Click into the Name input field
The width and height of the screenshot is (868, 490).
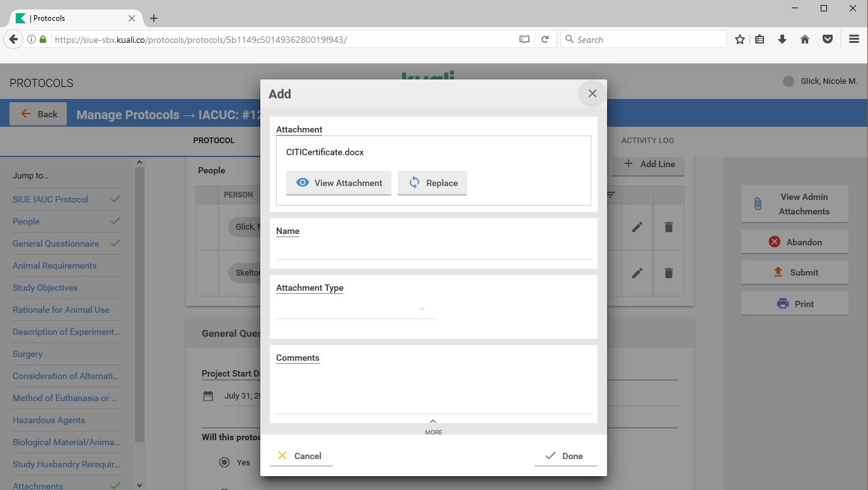coord(433,250)
